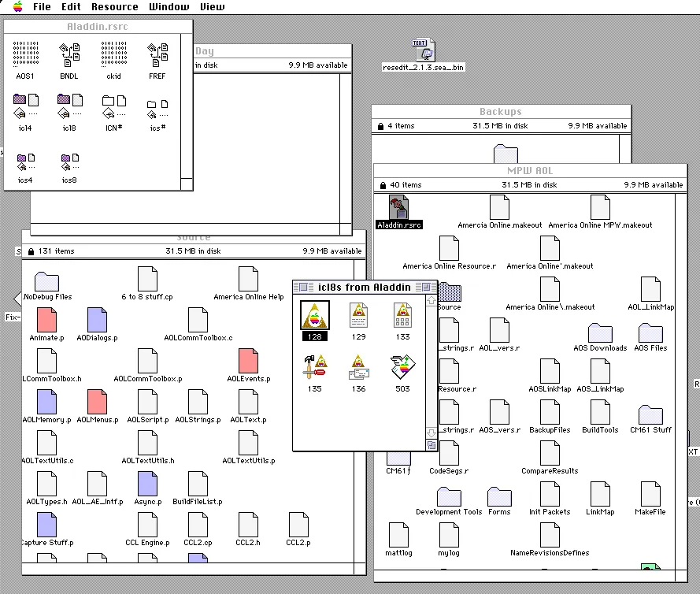
Task: Open the View menu
Action: pos(212,7)
